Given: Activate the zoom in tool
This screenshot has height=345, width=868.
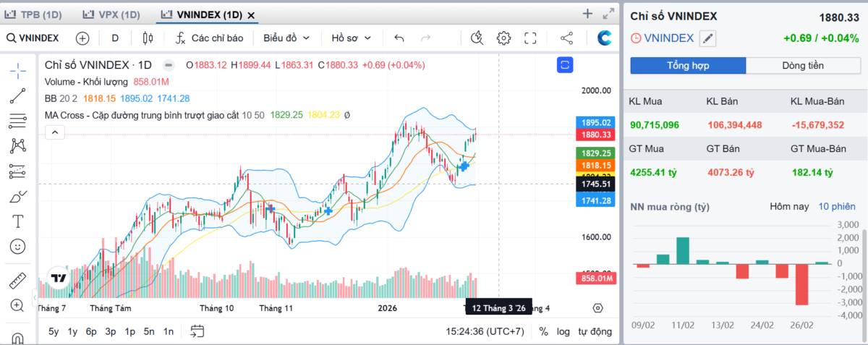Looking at the screenshot, I should tap(18, 306).
